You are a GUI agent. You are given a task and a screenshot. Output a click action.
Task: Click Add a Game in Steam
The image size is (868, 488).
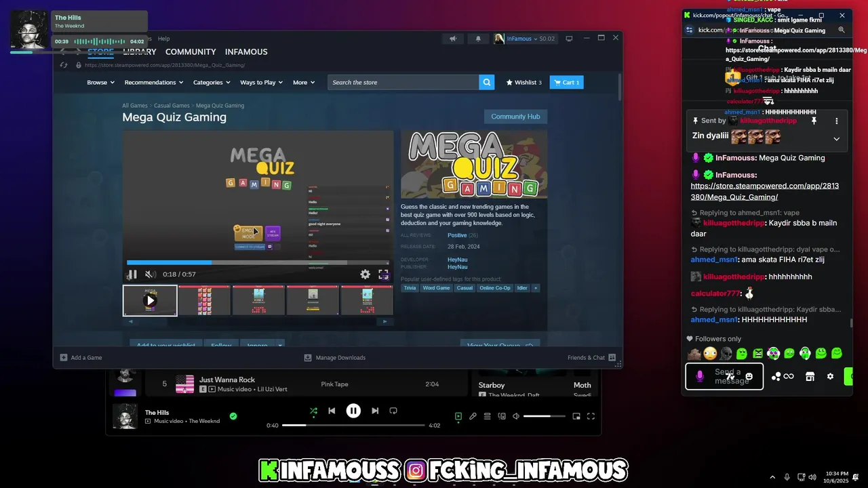(81, 357)
